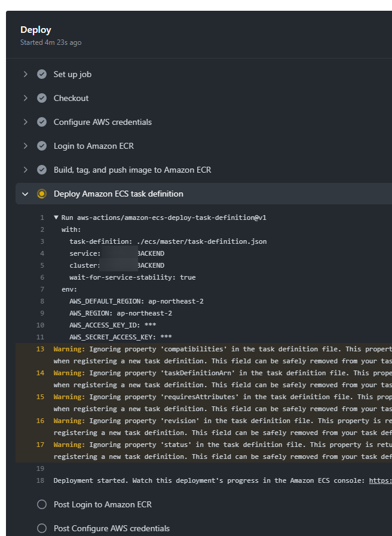Click the Set up job success checkmark icon
The width and height of the screenshot is (392, 536).
tap(42, 74)
